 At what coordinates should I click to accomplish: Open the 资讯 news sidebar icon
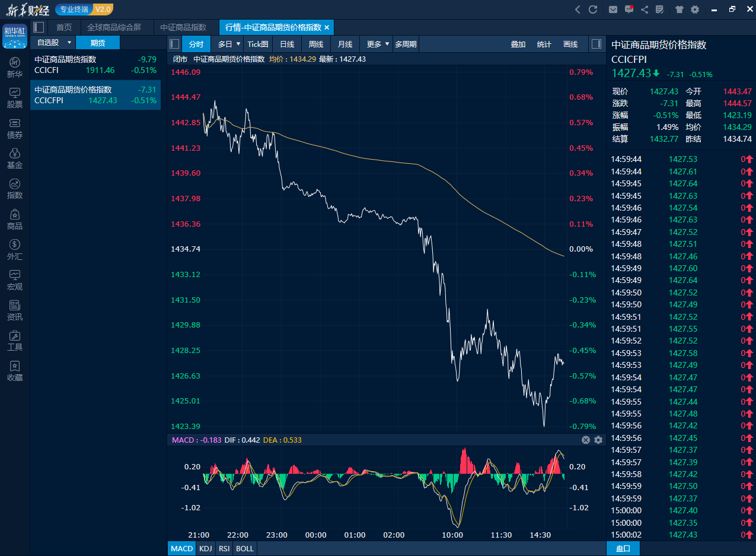(15, 310)
